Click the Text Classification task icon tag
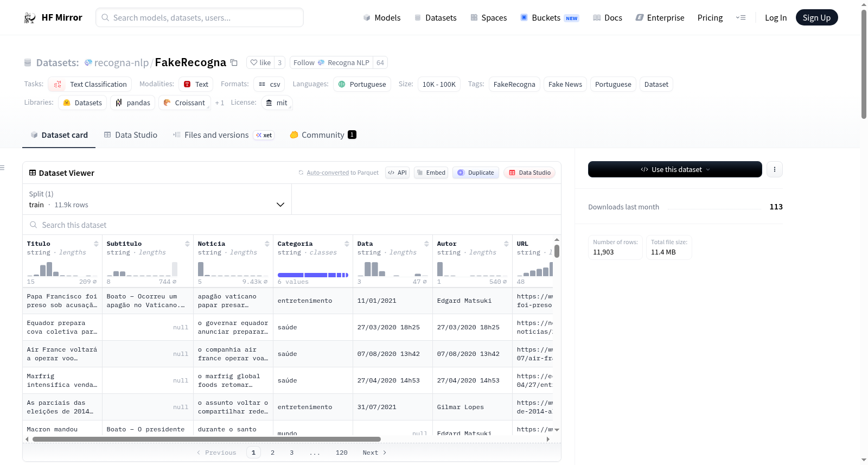This screenshot has width=868, height=465. coord(90,84)
